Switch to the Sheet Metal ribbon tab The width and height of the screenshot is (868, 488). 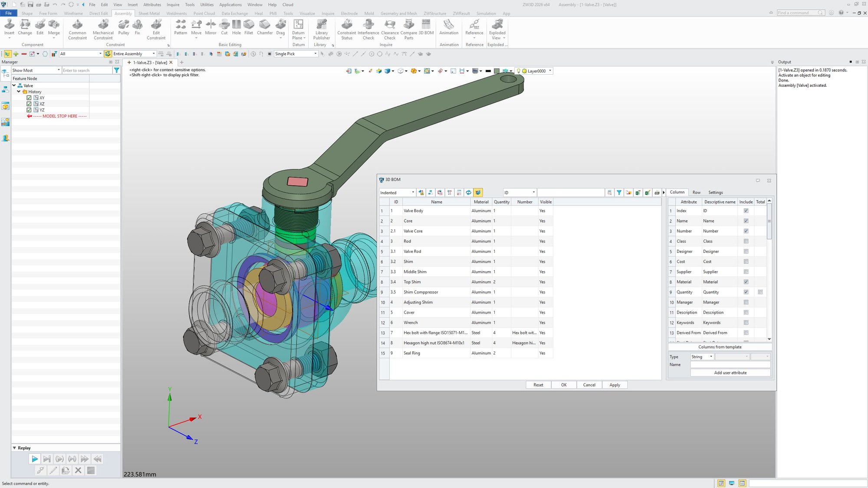point(149,13)
